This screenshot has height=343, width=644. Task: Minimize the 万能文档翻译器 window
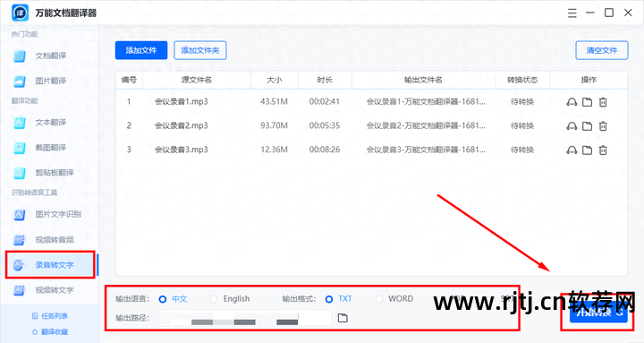(x=590, y=13)
